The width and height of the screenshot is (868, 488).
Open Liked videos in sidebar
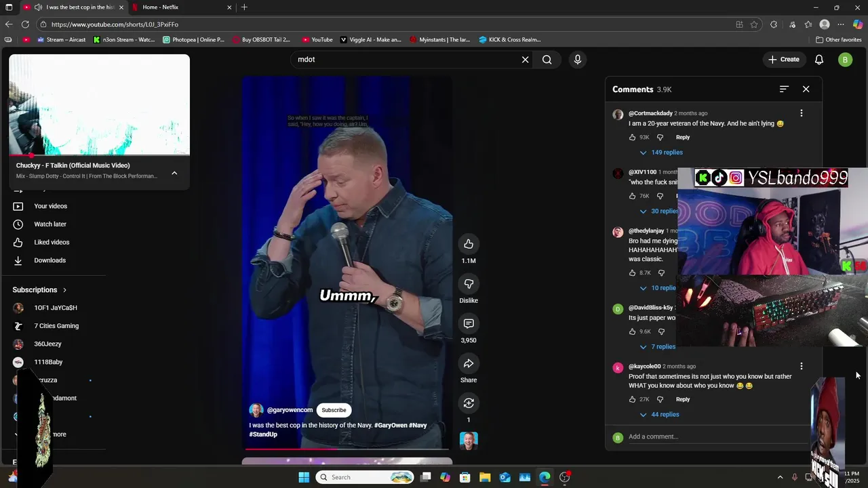(x=52, y=243)
